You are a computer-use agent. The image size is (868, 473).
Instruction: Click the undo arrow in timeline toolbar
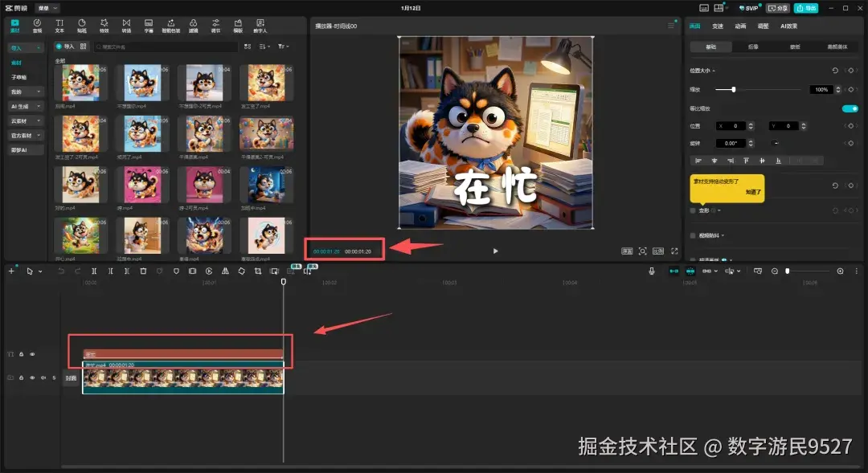coord(61,271)
